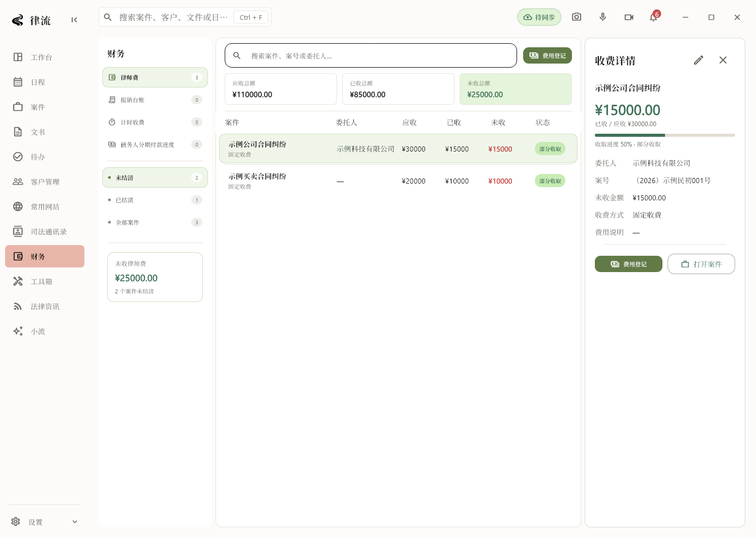
Task: Click the 未收律师费 summary card
Action: coord(155,277)
